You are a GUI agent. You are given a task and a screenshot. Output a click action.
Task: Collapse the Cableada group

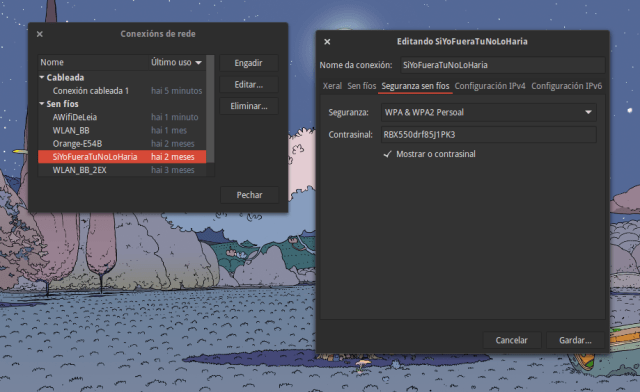(42, 77)
